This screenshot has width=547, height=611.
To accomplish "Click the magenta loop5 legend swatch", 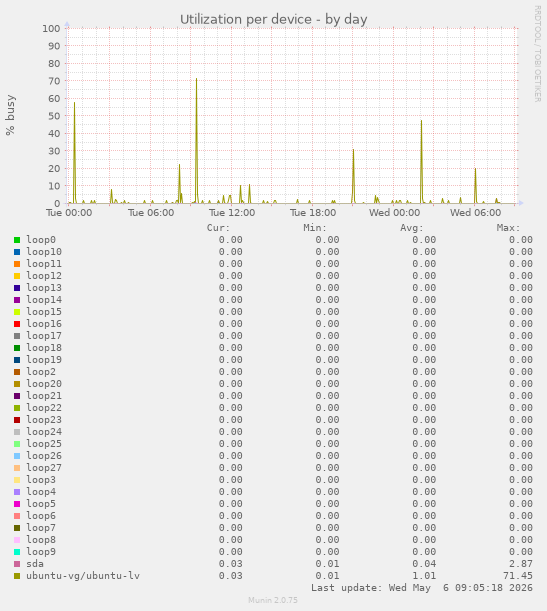I will click(x=17, y=504).
